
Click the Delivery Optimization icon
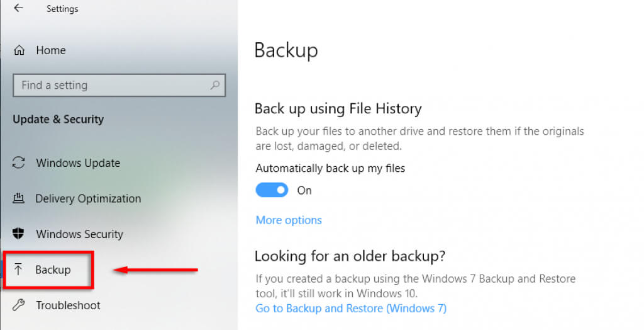point(19,199)
